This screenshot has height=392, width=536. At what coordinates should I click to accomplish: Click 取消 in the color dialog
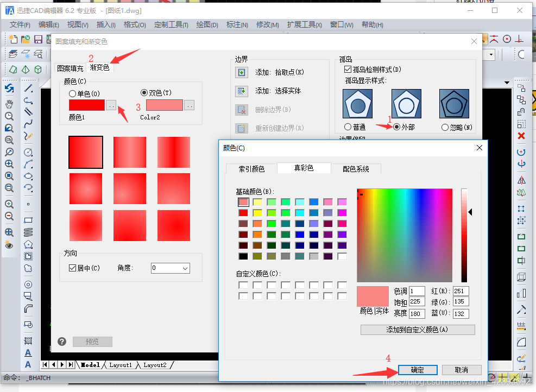tap(462, 370)
